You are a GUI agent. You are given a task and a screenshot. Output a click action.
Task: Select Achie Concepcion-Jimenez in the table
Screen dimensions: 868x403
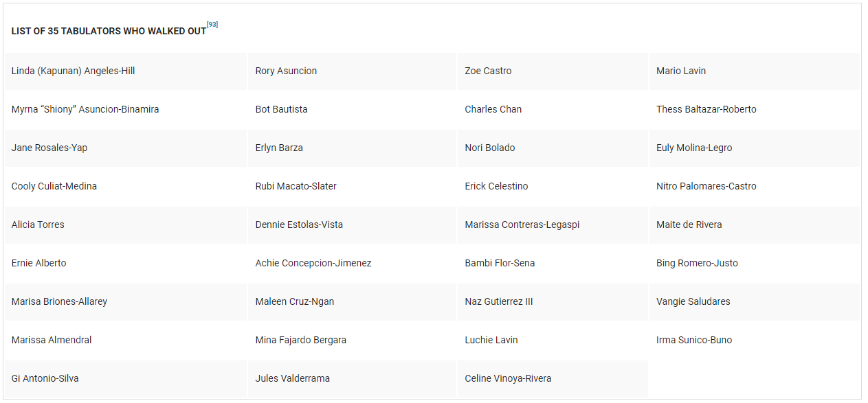pos(313,263)
